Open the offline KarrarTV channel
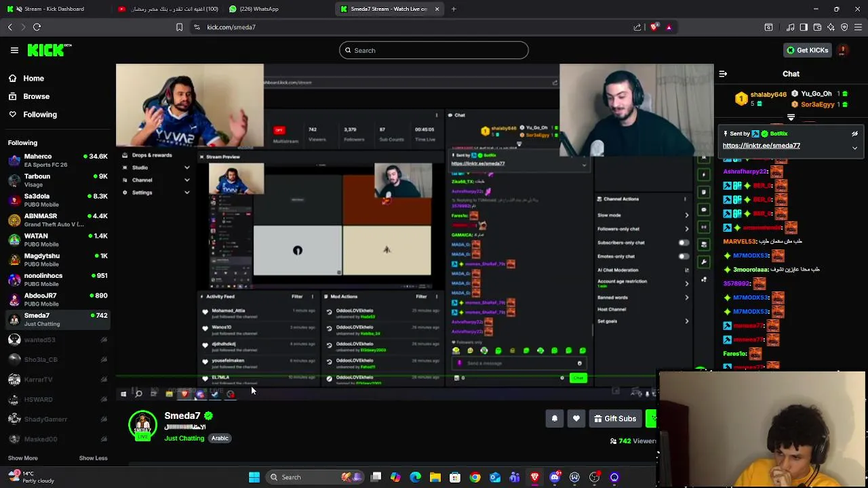The image size is (868, 488). tap(58, 380)
